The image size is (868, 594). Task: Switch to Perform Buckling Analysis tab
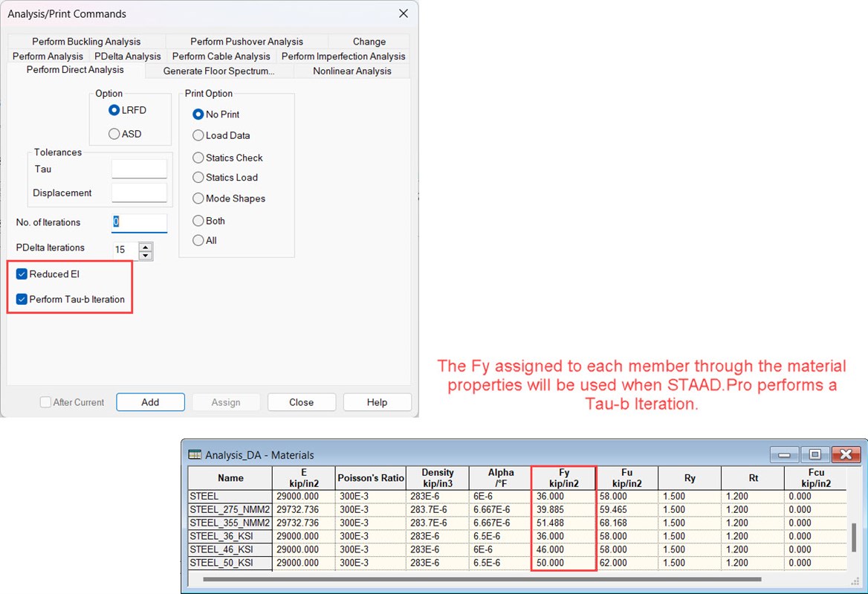[x=86, y=42]
